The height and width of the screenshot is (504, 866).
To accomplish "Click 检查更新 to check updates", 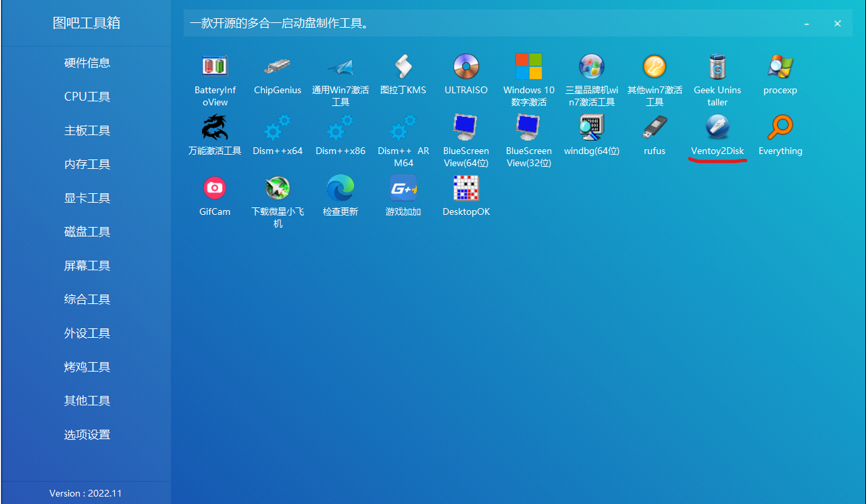I will point(340,189).
